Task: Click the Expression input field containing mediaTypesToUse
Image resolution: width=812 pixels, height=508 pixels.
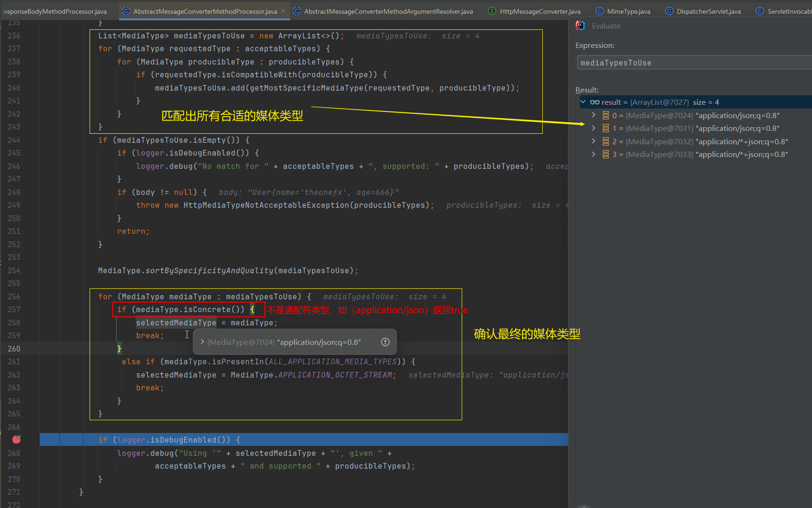Action: [694, 63]
